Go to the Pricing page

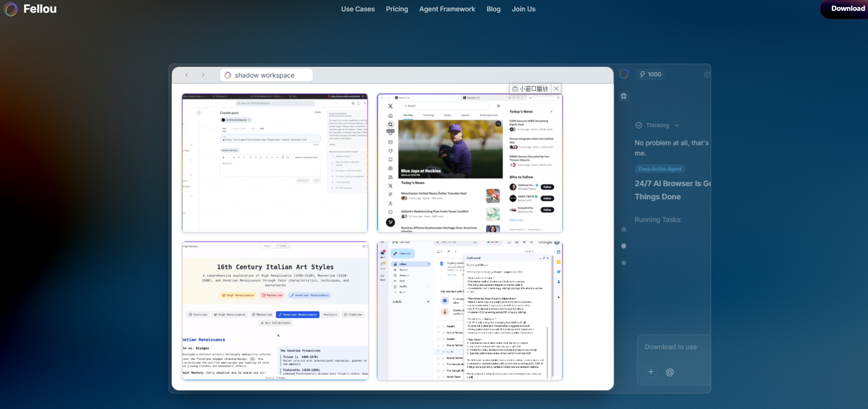pos(397,9)
